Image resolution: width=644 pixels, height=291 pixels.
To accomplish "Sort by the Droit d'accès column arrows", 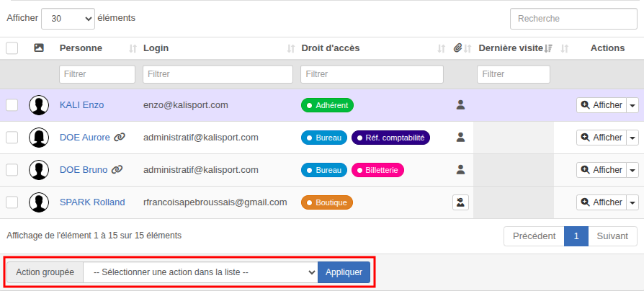I will (441, 49).
